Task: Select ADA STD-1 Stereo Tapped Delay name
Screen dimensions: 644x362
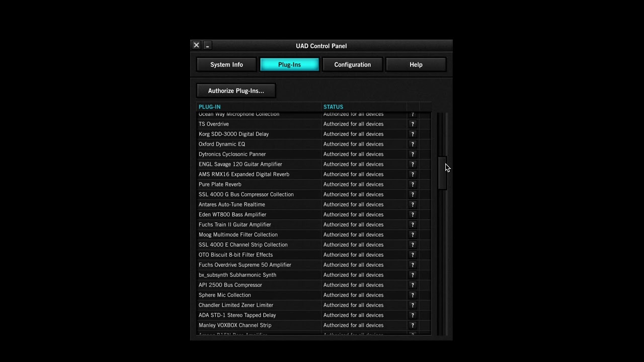Action: (x=237, y=315)
